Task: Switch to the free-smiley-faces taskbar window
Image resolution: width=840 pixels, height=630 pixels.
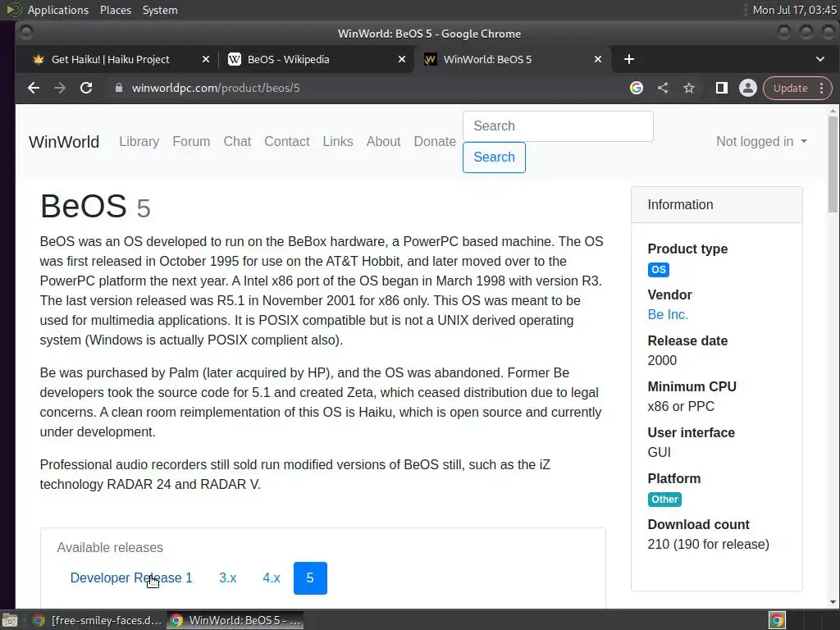Action: click(97, 620)
